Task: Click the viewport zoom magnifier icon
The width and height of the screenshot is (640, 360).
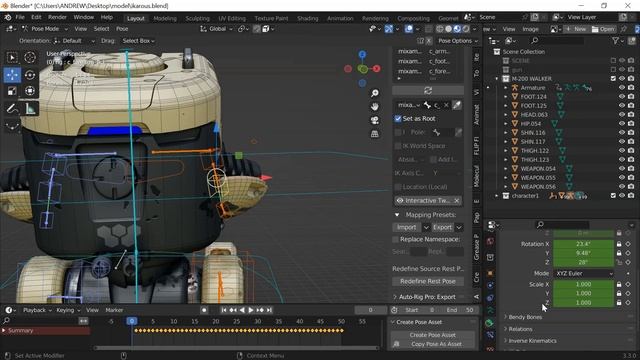Action: [x=374, y=93]
